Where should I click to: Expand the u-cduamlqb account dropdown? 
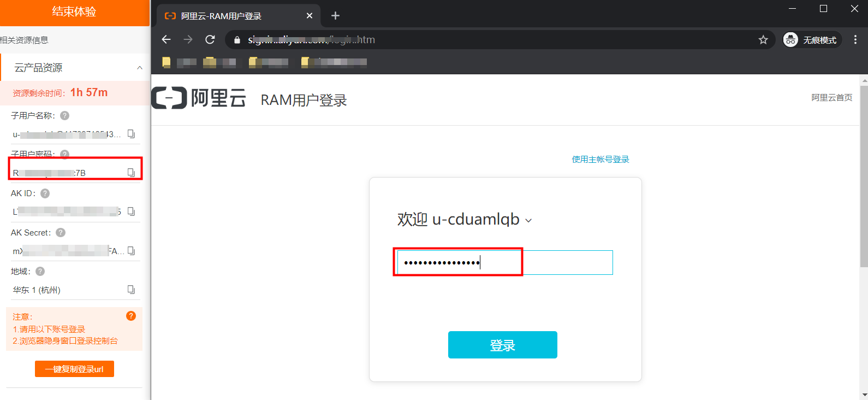[528, 221]
